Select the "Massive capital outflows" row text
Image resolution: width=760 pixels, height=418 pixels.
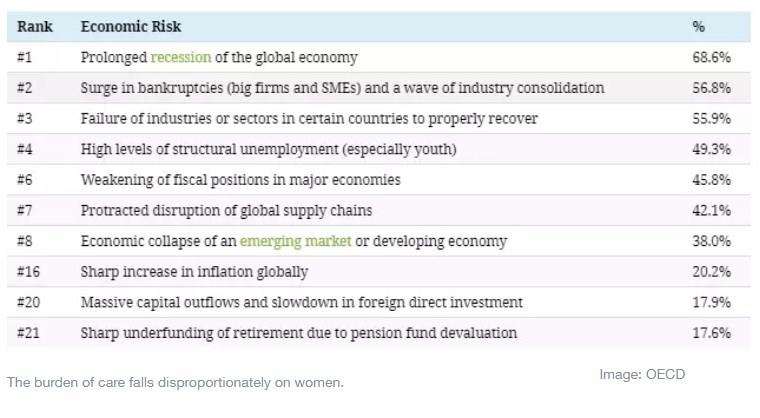coord(301,302)
